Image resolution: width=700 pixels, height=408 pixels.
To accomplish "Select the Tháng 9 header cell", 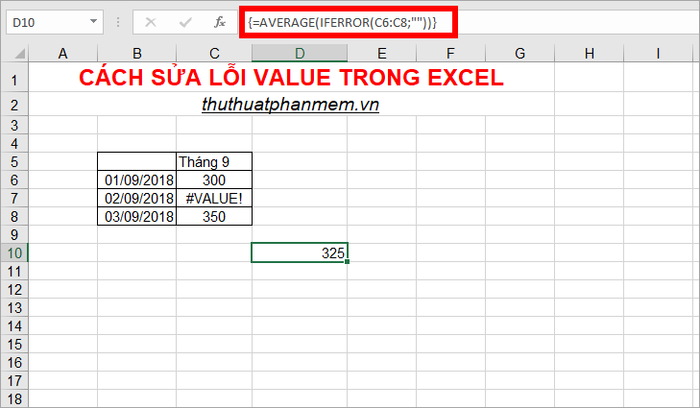I will pos(214,162).
